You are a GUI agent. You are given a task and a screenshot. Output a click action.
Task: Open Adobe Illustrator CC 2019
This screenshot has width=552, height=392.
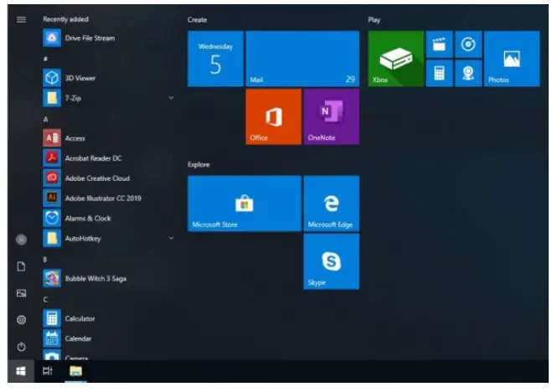pyautogui.click(x=108, y=199)
